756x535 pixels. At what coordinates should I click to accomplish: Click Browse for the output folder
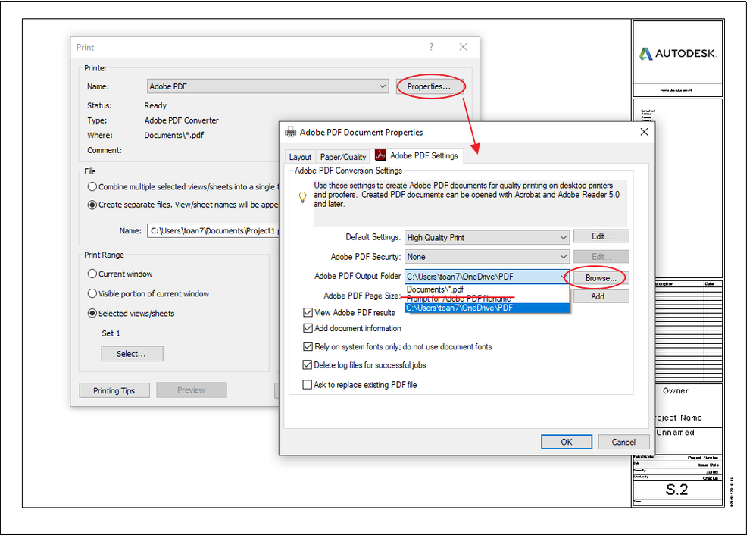(x=601, y=278)
